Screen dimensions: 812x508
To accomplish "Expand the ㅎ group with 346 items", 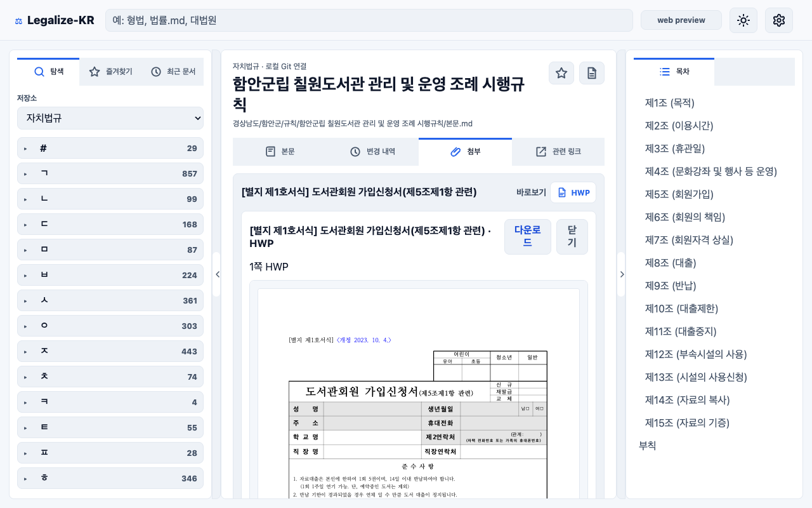I will point(110,478).
